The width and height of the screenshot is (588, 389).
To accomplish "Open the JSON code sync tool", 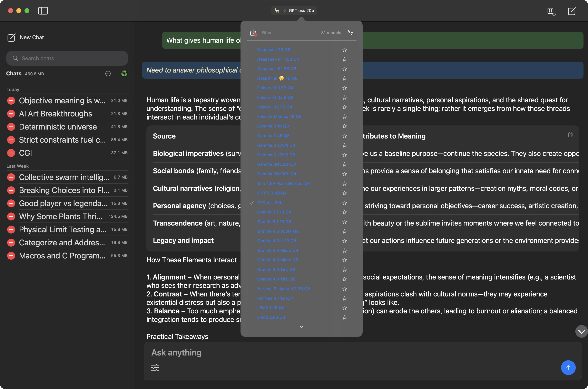I will coord(551,11).
